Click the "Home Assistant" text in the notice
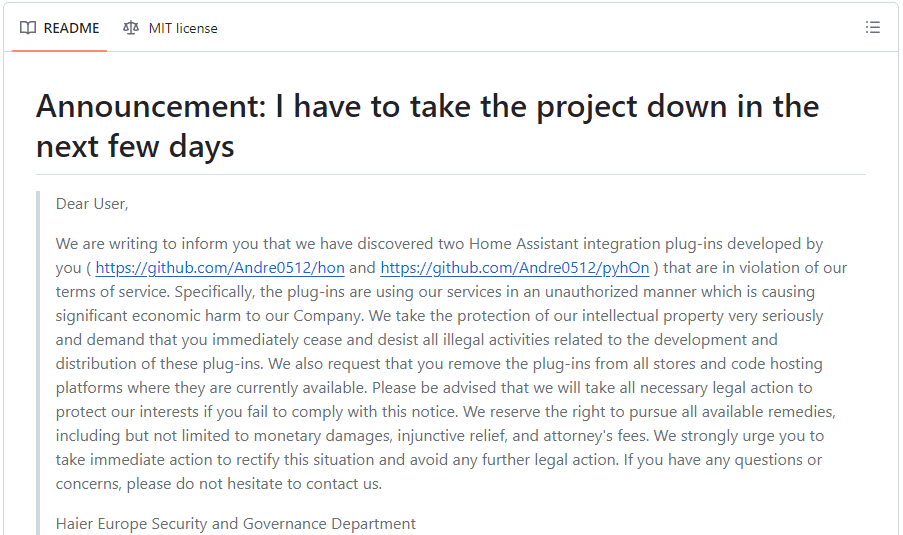Viewport: 903px width, 535px height. click(522, 244)
